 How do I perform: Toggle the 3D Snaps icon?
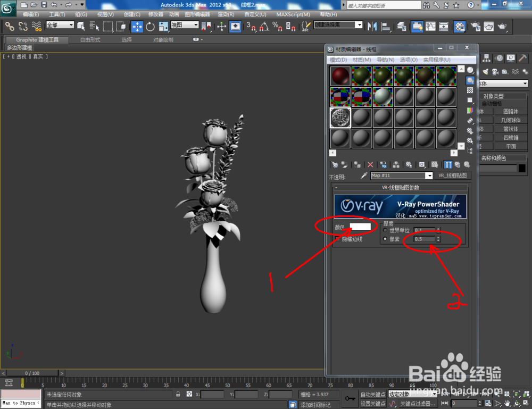pyautogui.click(x=251, y=27)
